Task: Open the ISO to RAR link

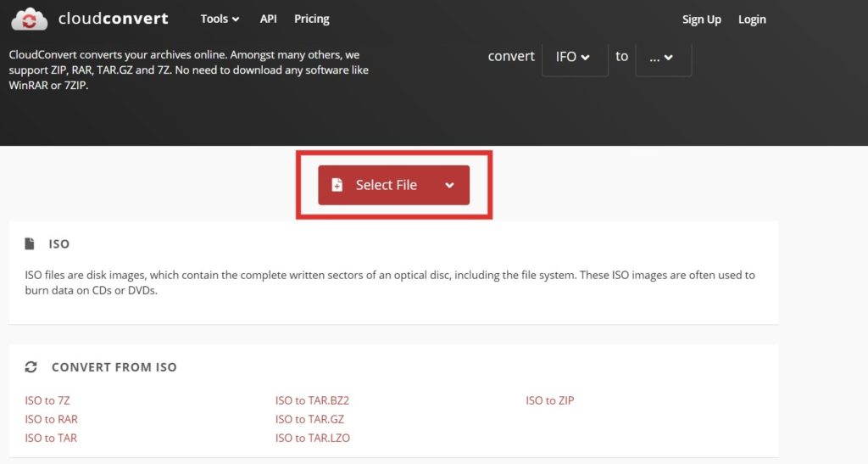Action: point(51,419)
